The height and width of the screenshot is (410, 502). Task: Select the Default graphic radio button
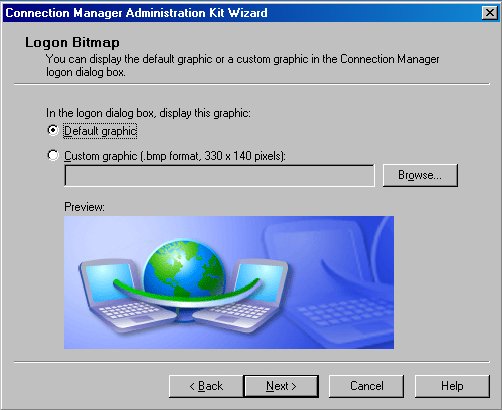pyautogui.click(x=53, y=130)
